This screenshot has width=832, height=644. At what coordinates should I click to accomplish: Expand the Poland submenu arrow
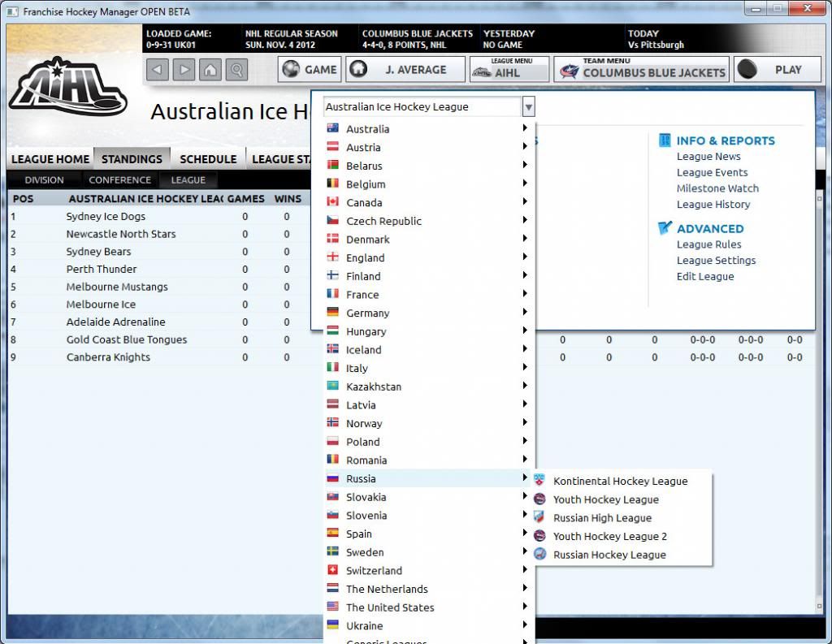point(524,441)
